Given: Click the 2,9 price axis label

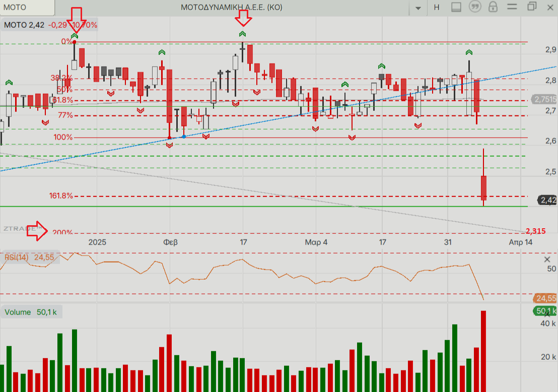Looking at the screenshot, I should click(550, 50).
